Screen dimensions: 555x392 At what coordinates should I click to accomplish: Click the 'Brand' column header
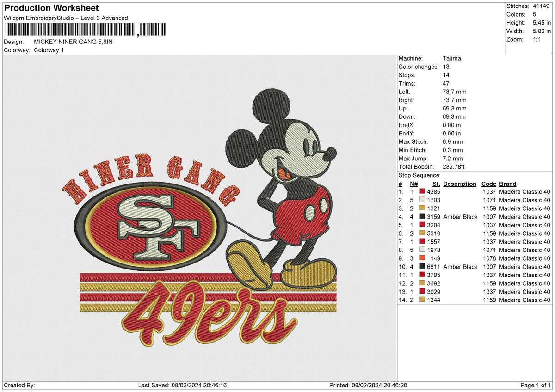pyautogui.click(x=507, y=184)
